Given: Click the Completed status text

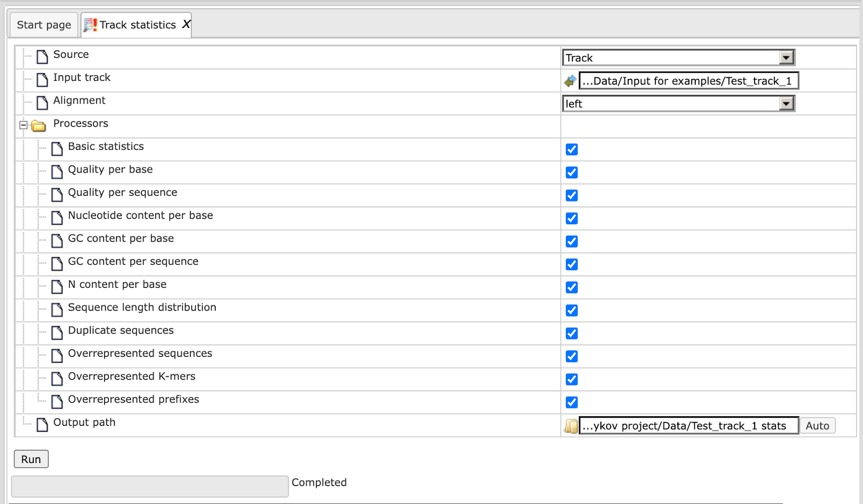Looking at the screenshot, I should (319, 482).
